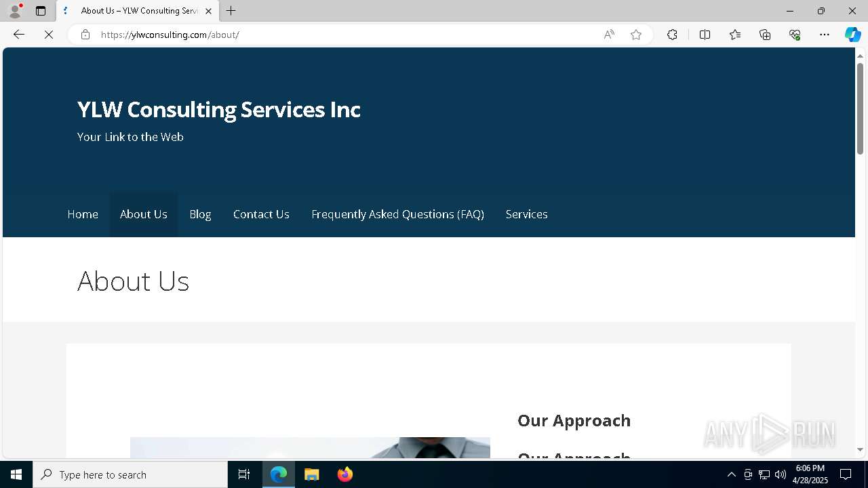Add this page to favorites star
Image resolution: width=868 pixels, height=488 pixels.
tap(636, 35)
